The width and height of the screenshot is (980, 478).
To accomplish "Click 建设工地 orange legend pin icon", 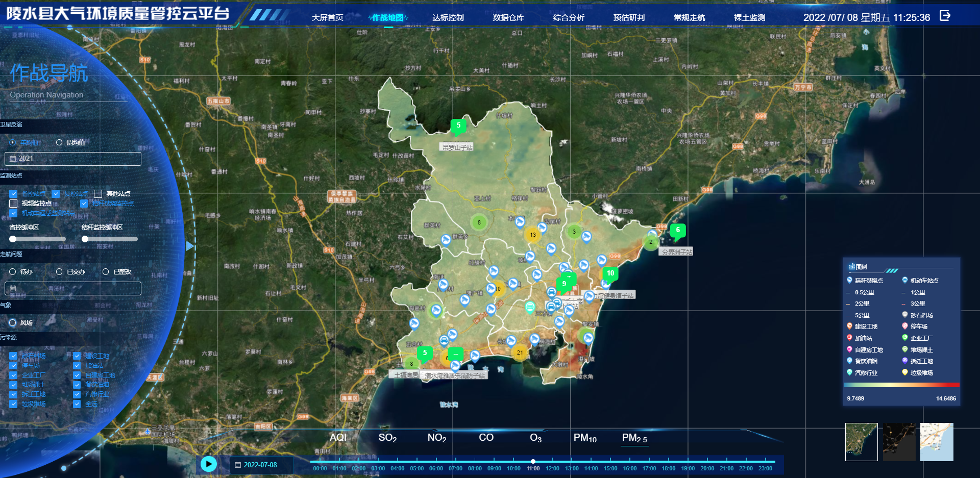I will tap(849, 326).
